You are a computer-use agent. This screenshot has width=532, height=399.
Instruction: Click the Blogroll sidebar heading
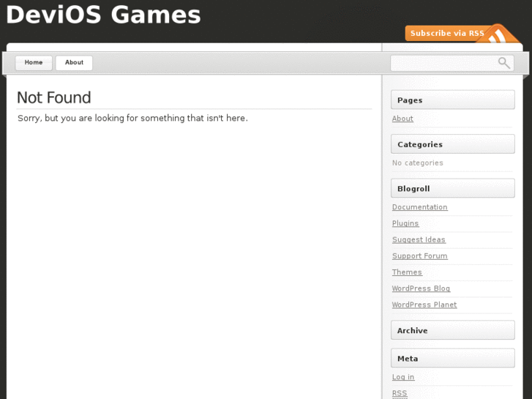[x=453, y=188]
